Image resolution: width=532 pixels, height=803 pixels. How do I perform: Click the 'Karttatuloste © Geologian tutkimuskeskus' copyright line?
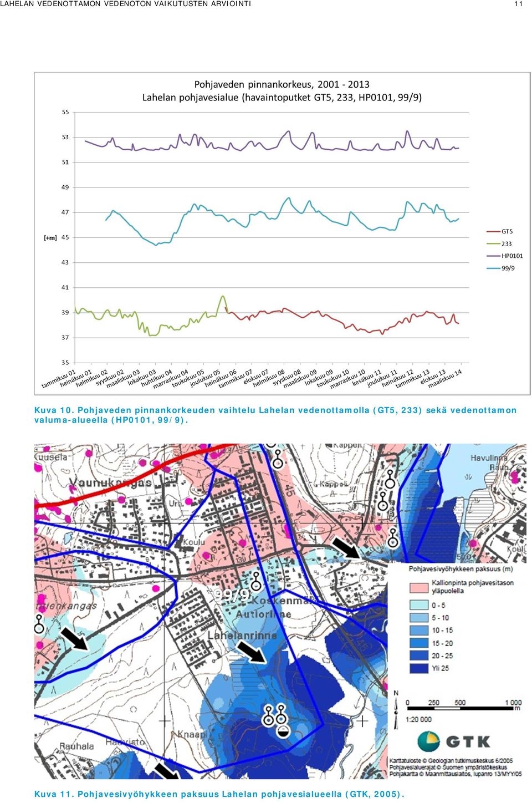(x=451, y=761)
